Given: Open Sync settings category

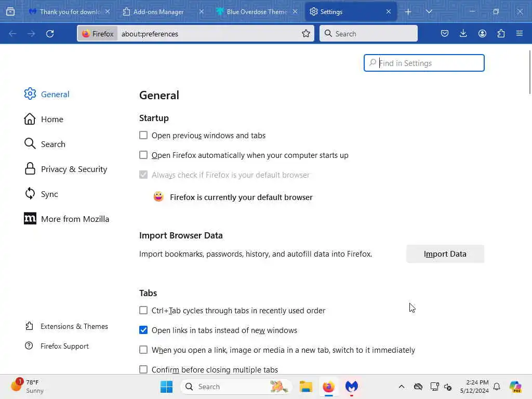Looking at the screenshot, I should 42,194.
